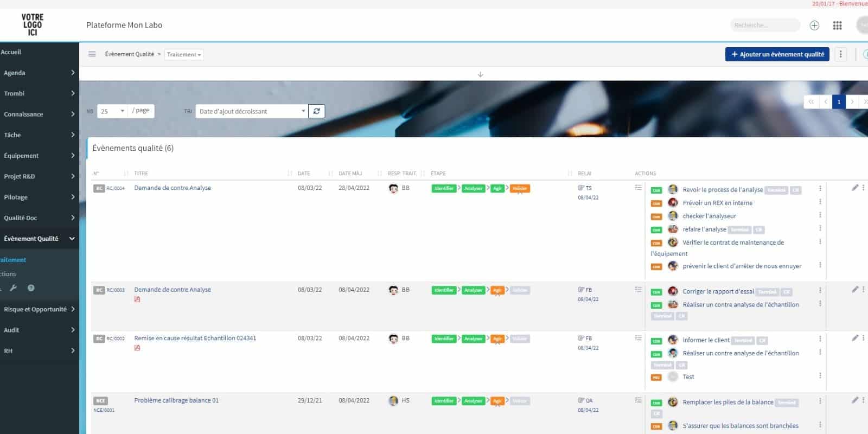Click pencil edit icon for RC/0004 row
The image size is (868, 434).
(854, 188)
